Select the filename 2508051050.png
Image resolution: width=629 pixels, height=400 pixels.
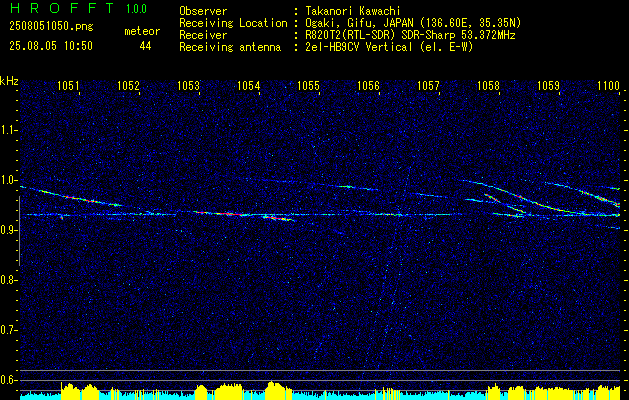pos(51,27)
